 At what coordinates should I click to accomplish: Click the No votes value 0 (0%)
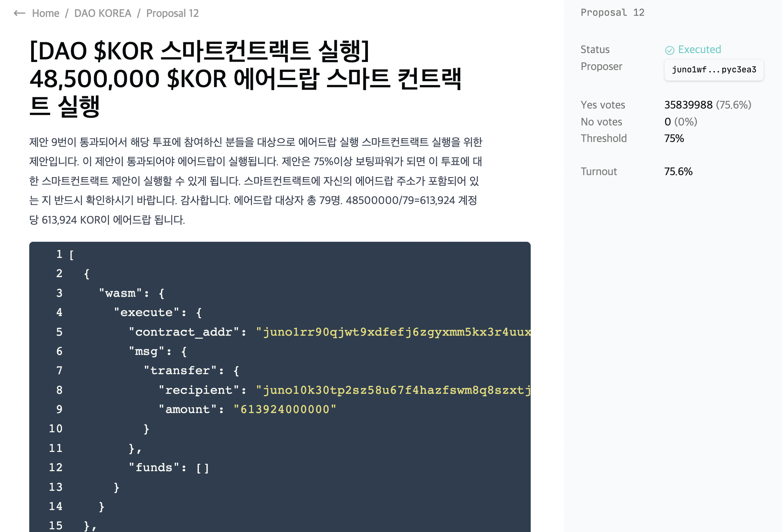coord(680,122)
